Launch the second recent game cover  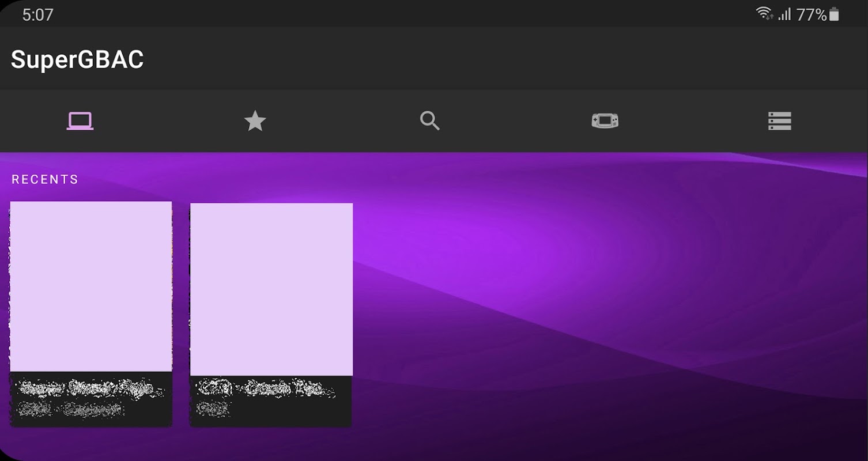pyautogui.click(x=271, y=289)
